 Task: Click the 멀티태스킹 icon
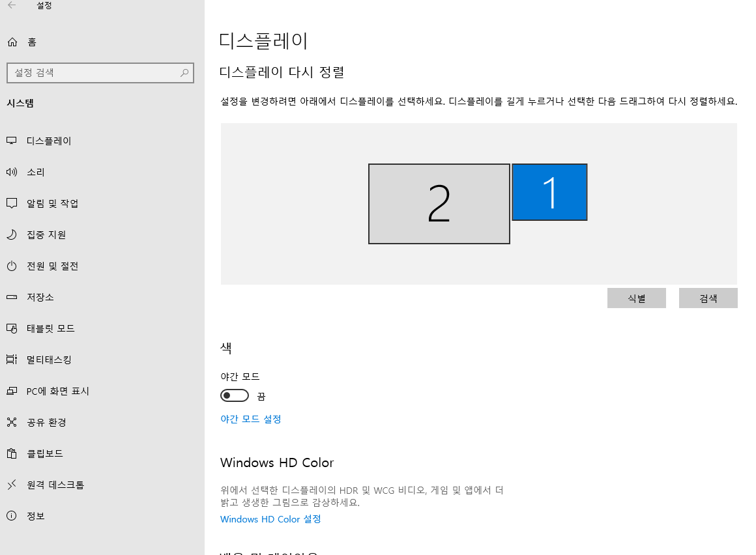click(12, 360)
